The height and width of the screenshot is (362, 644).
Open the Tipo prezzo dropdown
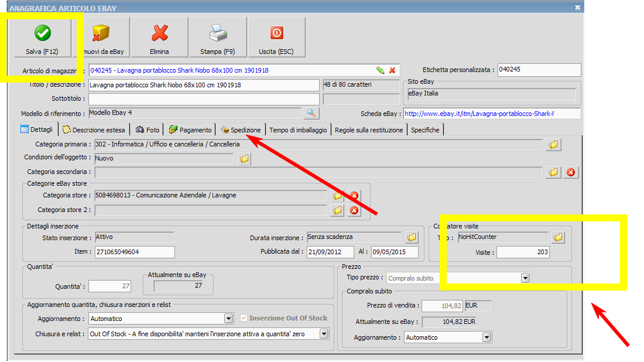pos(525,278)
